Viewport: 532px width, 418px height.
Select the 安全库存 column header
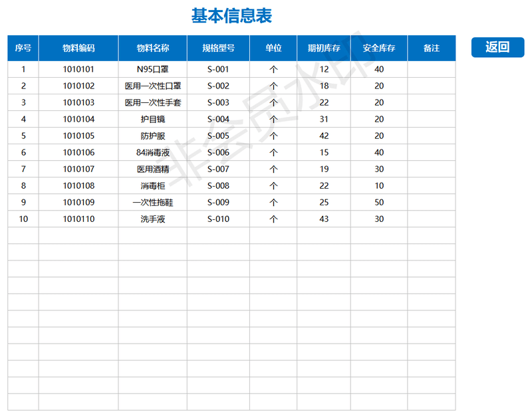379,49
